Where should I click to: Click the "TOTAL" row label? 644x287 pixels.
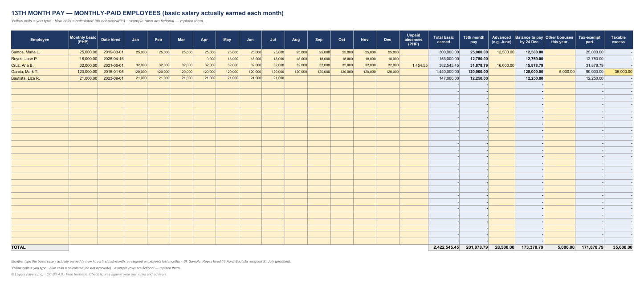[x=40, y=247]
